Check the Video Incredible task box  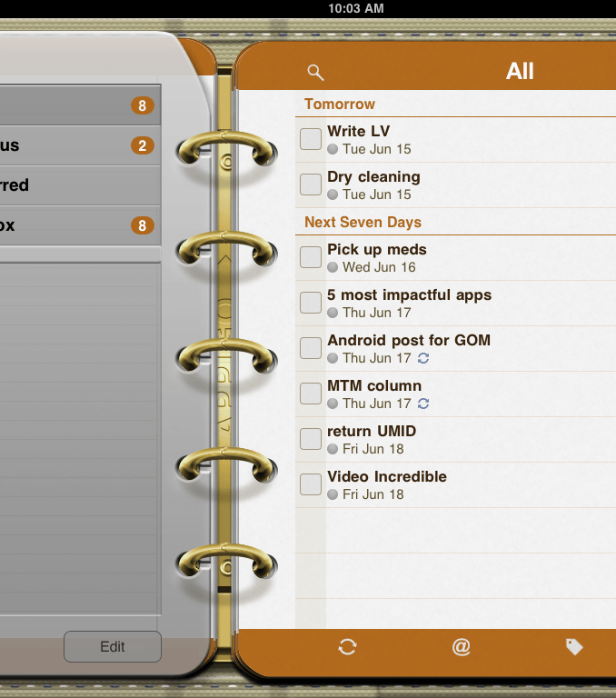pyautogui.click(x=311, y=484)
